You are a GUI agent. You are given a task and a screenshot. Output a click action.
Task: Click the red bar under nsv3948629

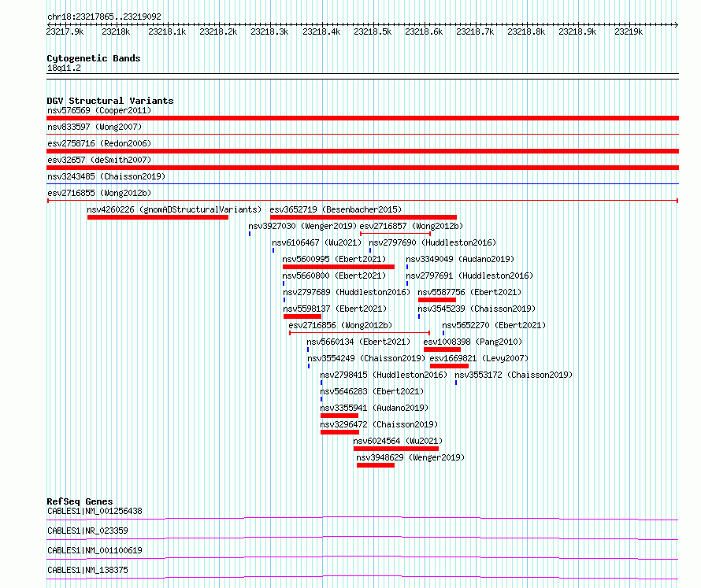tap(376, 465)
